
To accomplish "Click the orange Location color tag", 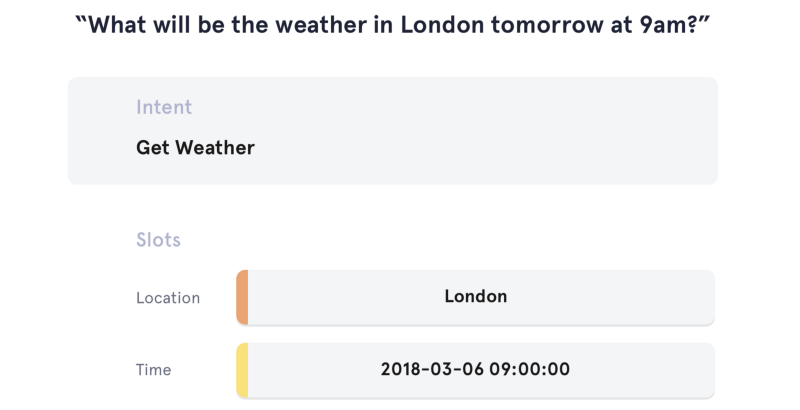I will tap(242, 297).
